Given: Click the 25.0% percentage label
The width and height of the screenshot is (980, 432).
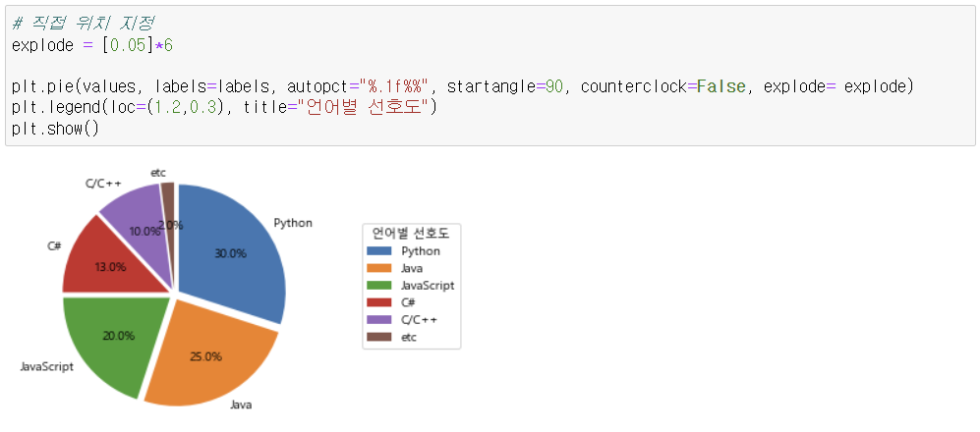Looking at the screenshot, I should pyautogui.click(x=206, y=357).
